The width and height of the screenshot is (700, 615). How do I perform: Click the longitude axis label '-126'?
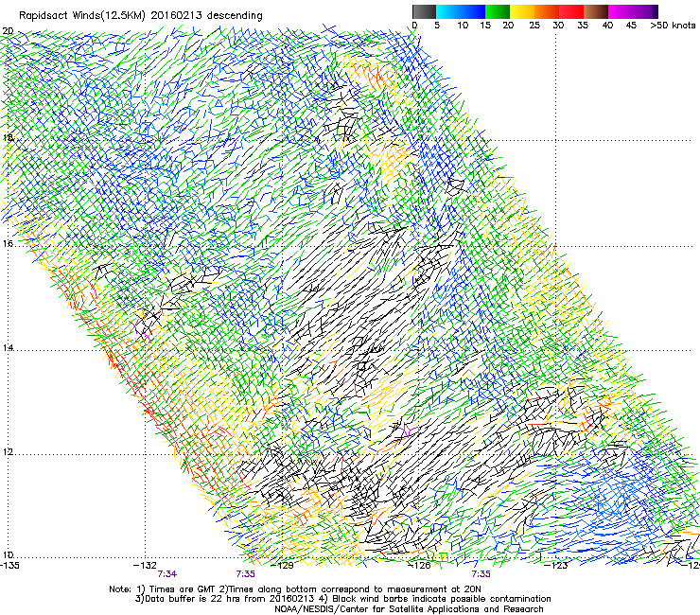point(419,566)
